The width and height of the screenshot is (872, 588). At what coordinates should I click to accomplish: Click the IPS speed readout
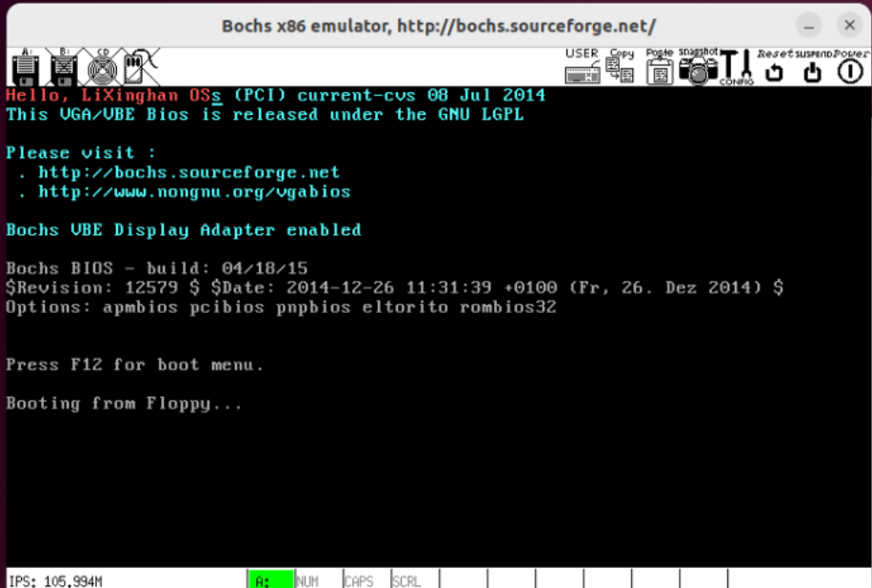[x=55, y=581]
